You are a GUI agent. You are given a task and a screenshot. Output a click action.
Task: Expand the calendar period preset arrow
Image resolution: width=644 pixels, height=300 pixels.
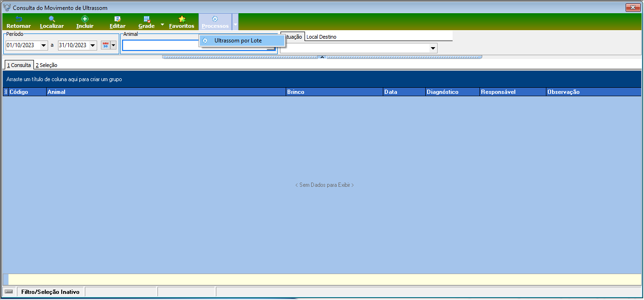pyautogui.click(x=113, y=45)
